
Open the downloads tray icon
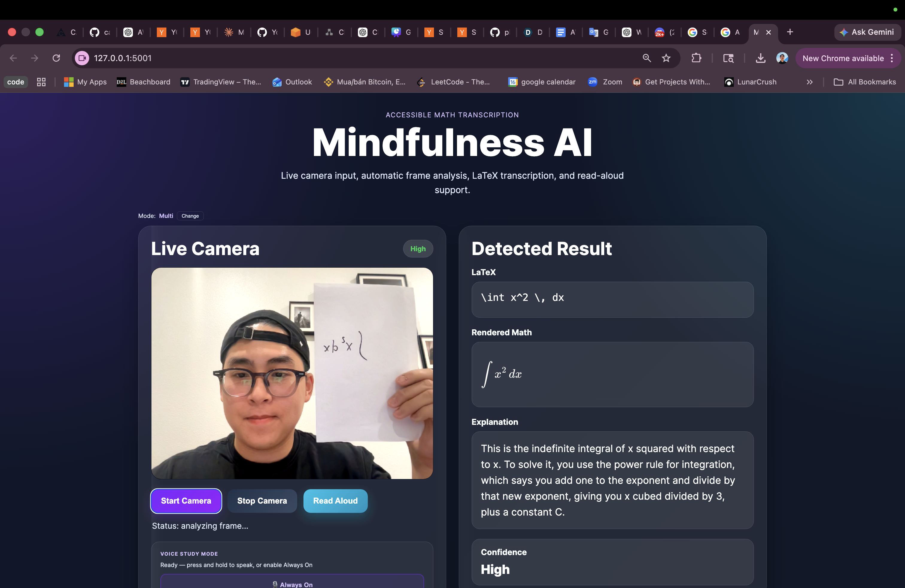click(x=760, y=58)
